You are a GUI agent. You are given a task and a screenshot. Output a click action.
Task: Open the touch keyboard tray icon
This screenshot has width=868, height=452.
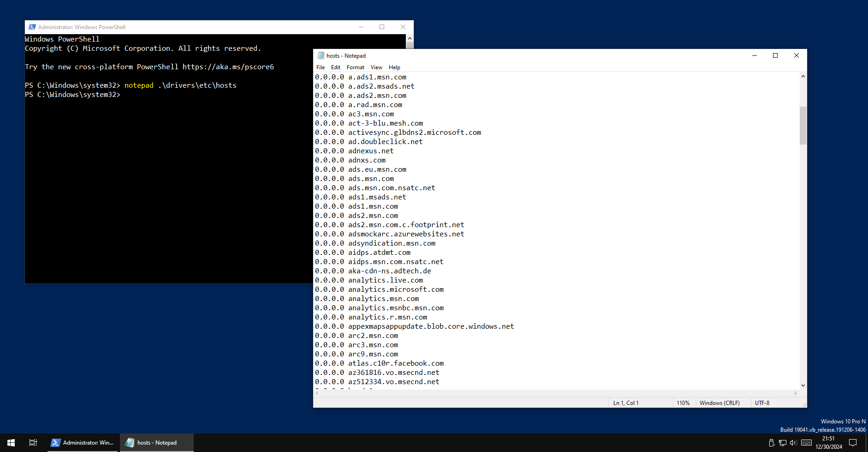click(806, 443)
